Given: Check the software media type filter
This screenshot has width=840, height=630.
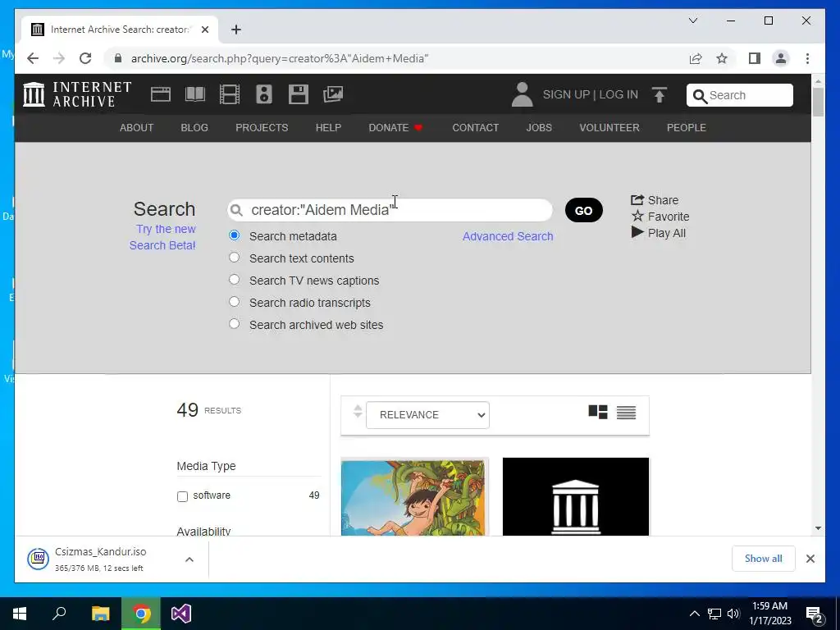Looking at the screenshot, I should (x=182, y=496).
